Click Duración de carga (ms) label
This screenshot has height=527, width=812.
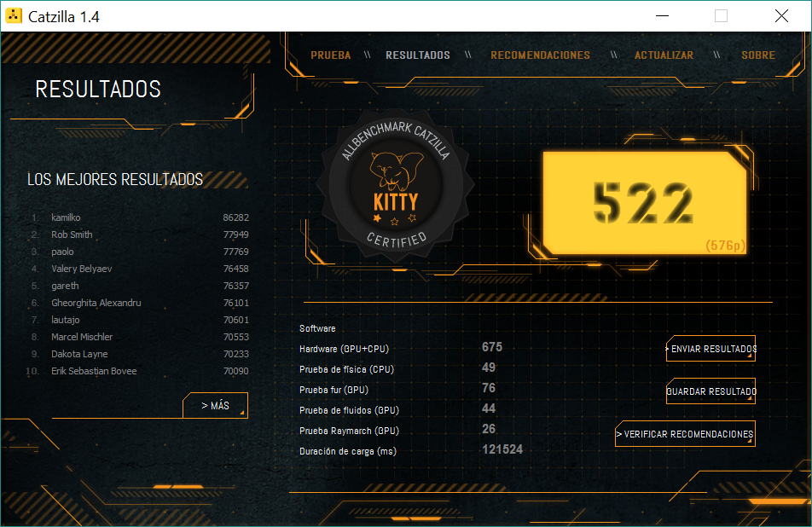[347, 451]
